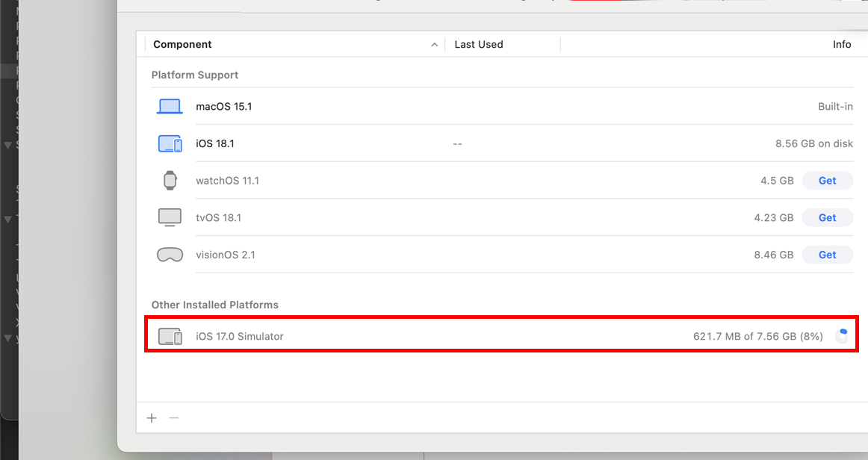Stop the iOS 17.0 Simulator download progress
The width and height of the screenshot is (868, 460).
click(x=841, y=336)
